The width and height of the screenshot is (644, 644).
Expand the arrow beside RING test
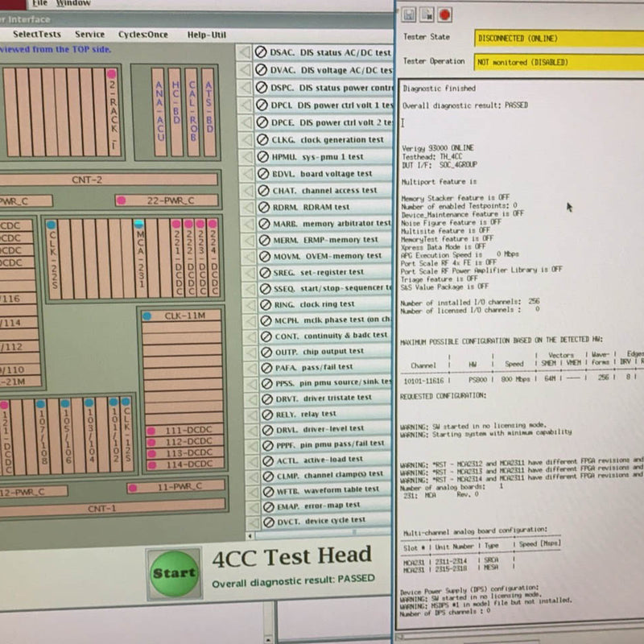[x=250, y=305]
